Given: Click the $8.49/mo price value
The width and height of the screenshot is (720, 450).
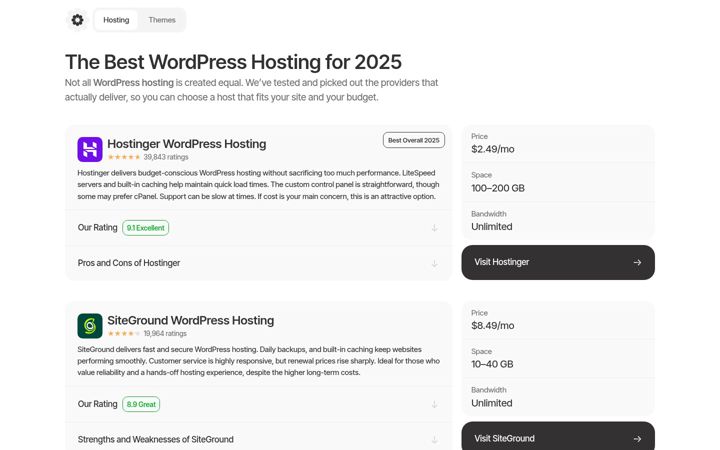Looking at the screenshot, I should coord(493,326).
